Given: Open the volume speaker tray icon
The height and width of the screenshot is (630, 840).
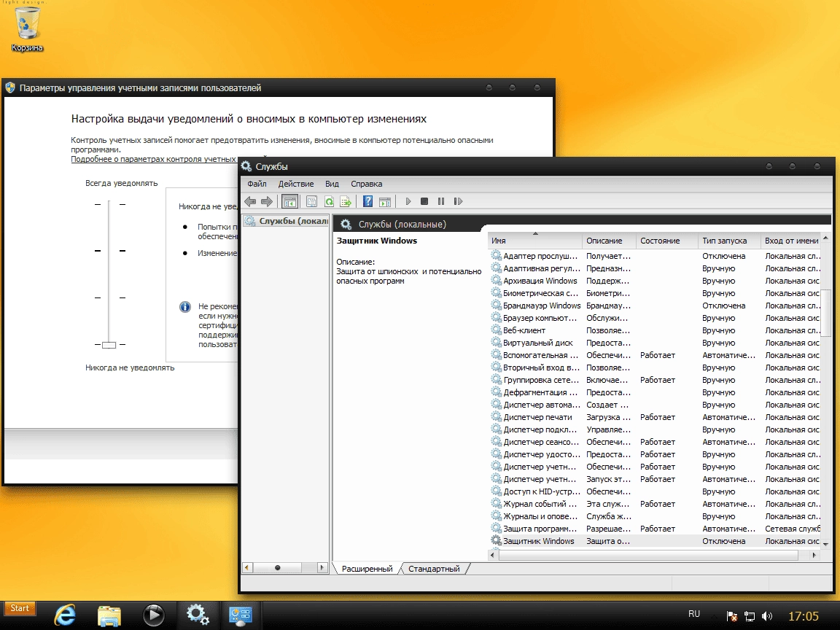Looking at the screenshot, I should [767, 616].
